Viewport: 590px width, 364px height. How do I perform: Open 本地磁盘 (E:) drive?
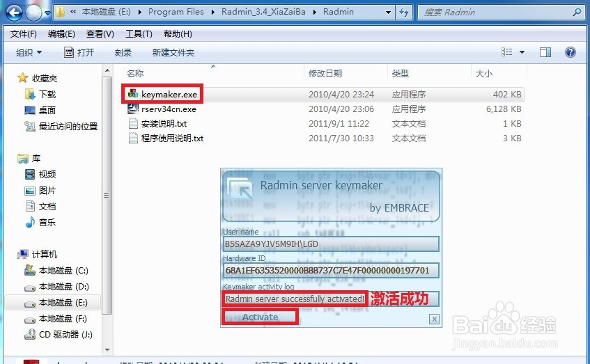63,303
